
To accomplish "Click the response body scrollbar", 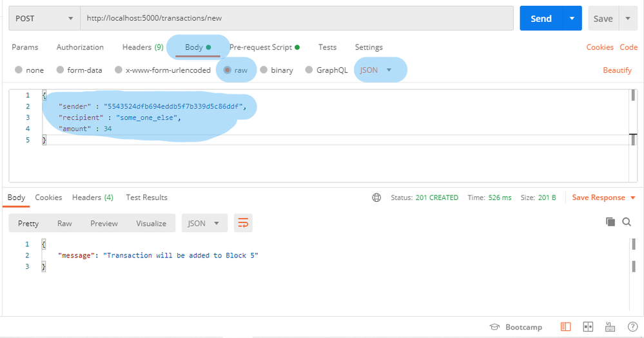I will (x=633, y=273).
